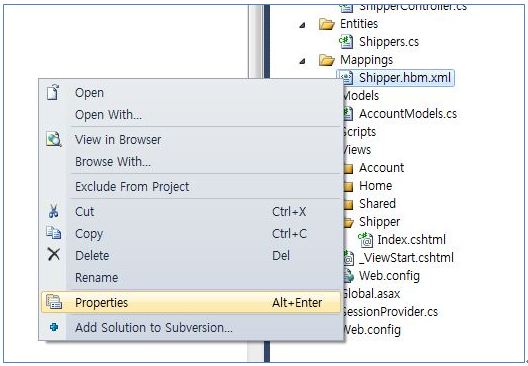Click the View in Browser globe icon
Image resolution: width=528 pixels, height=366 pixels.
pos(54,139)
